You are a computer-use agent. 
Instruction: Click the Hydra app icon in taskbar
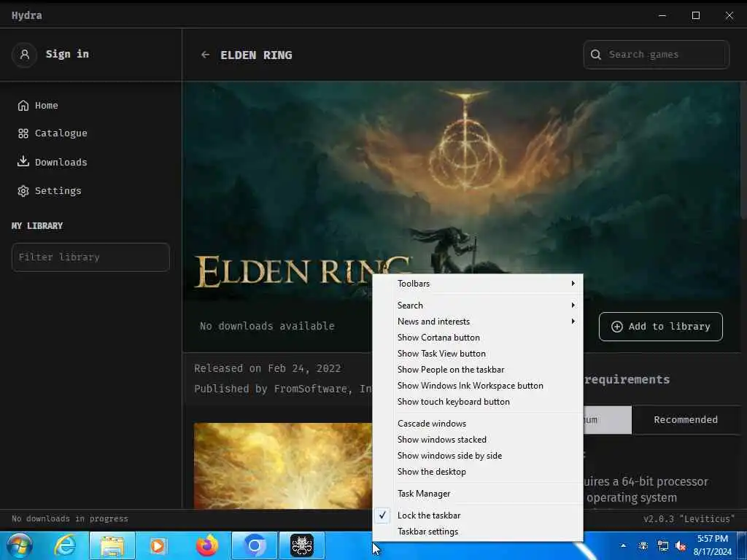point(302,545)
